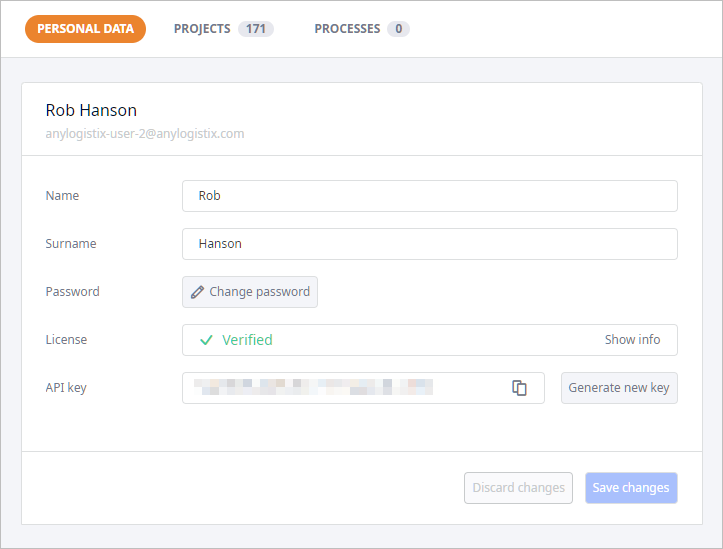Show info for the license

(x=632, y=340)
